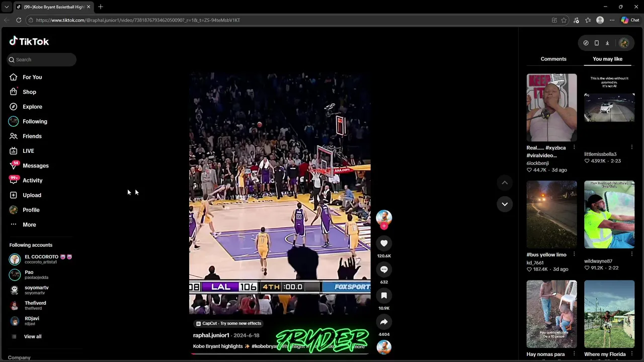Close the Kobe Bryant TikTok tab
This screenshot has width=644, height=362.
[89, 7]
